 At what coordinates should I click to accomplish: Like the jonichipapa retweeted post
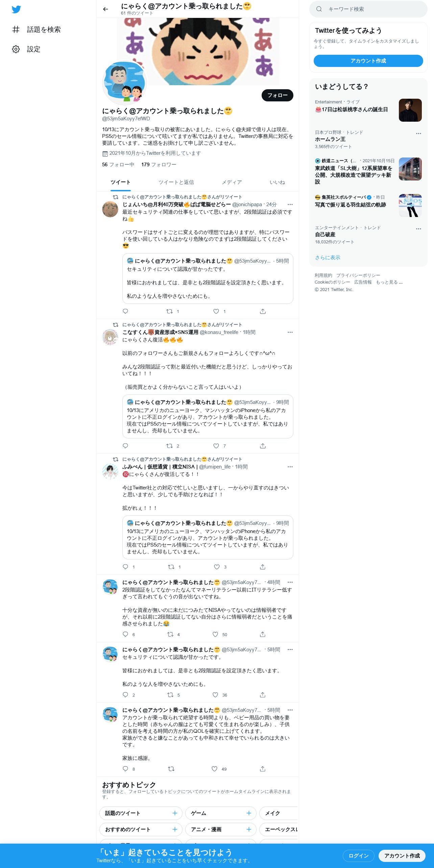[216, 311]
